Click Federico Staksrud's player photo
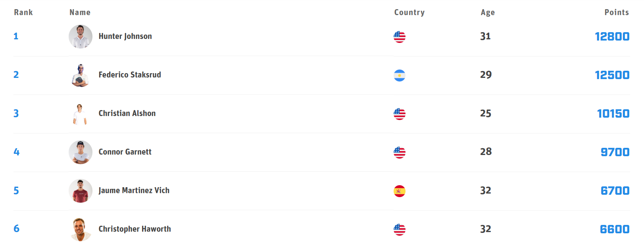The width and height of the screenshot is (644, 246). [81, 75]
